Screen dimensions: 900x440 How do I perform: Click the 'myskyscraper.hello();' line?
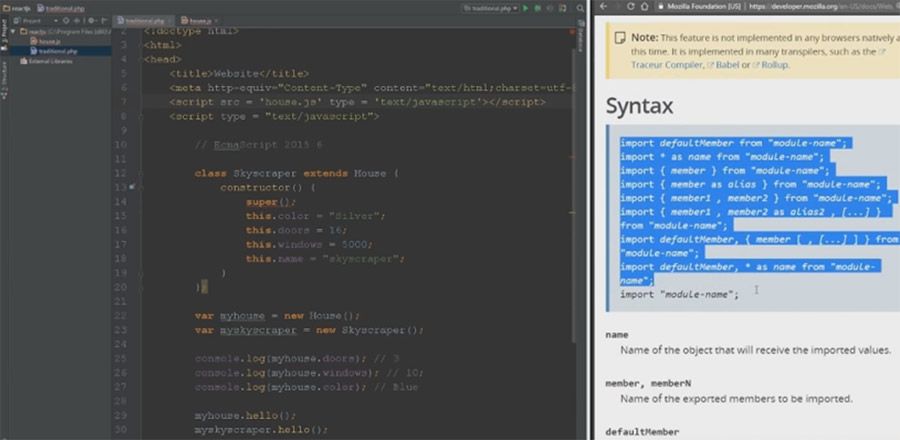tap(261, 430)
